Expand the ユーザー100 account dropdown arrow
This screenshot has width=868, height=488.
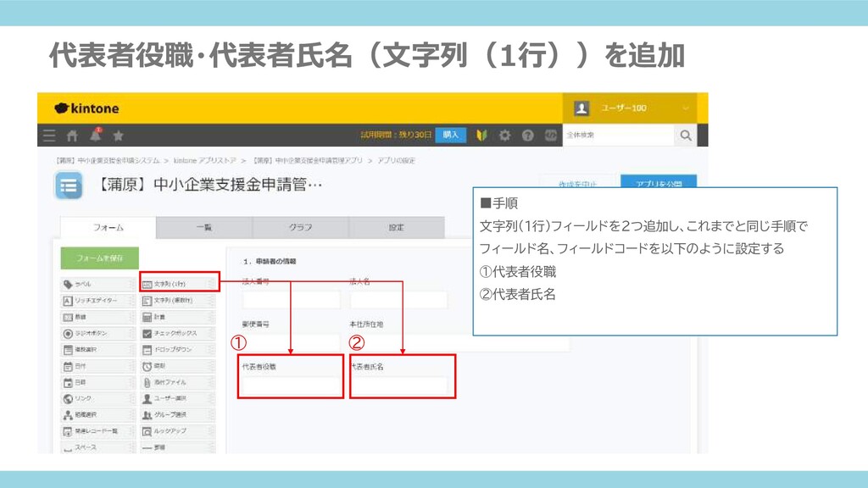coord(685,108)
